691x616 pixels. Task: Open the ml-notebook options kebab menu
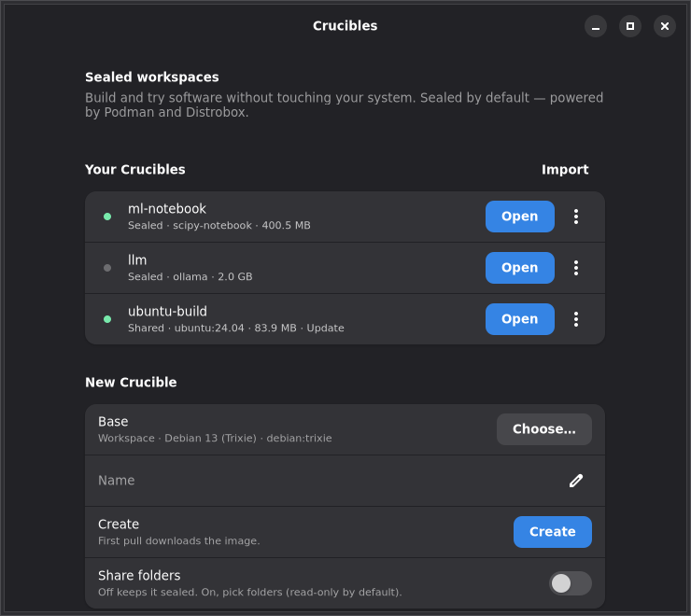pos(575,217)
